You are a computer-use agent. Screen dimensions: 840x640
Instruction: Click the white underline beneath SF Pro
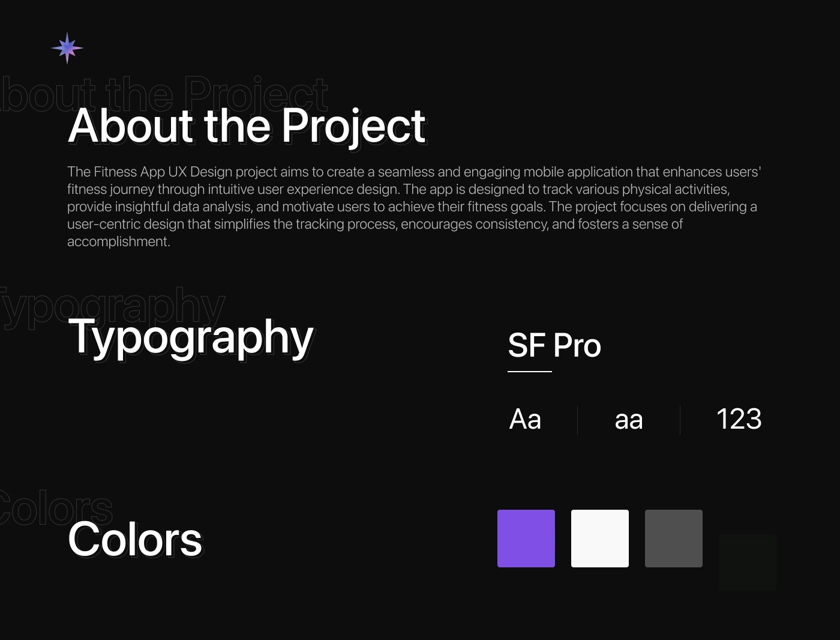[x=530, y=372]
